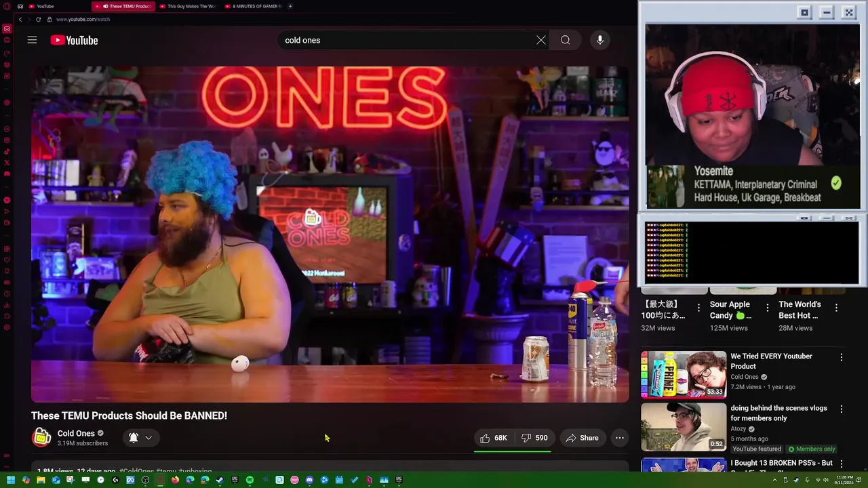The width and height of the screenshot is (868, 488).
Task: Switch to '8 MINUTES OF GAMER' tab
Action: tap(252, 6)
